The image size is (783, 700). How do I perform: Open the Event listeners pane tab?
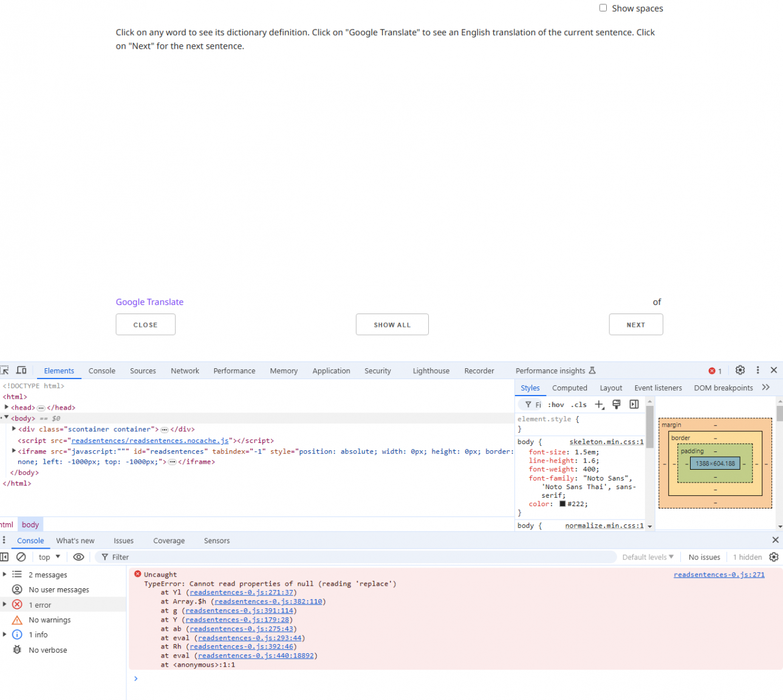tap(658, 388)
